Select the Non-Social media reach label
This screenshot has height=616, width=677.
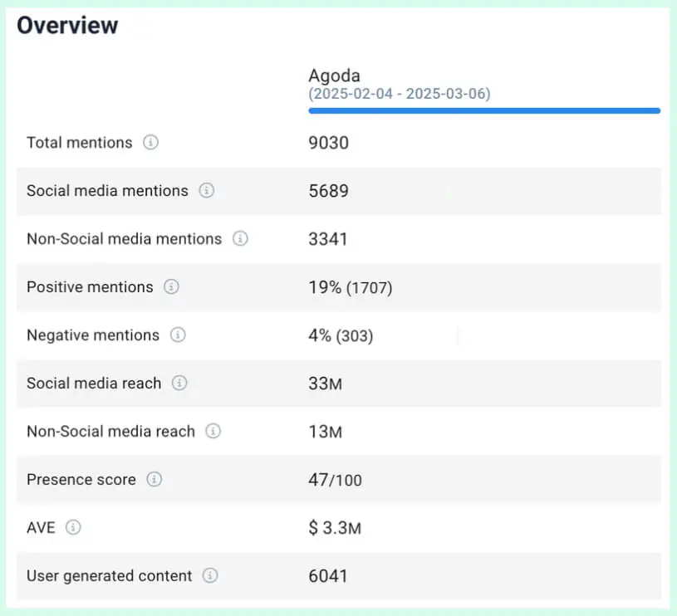(110, 432)
